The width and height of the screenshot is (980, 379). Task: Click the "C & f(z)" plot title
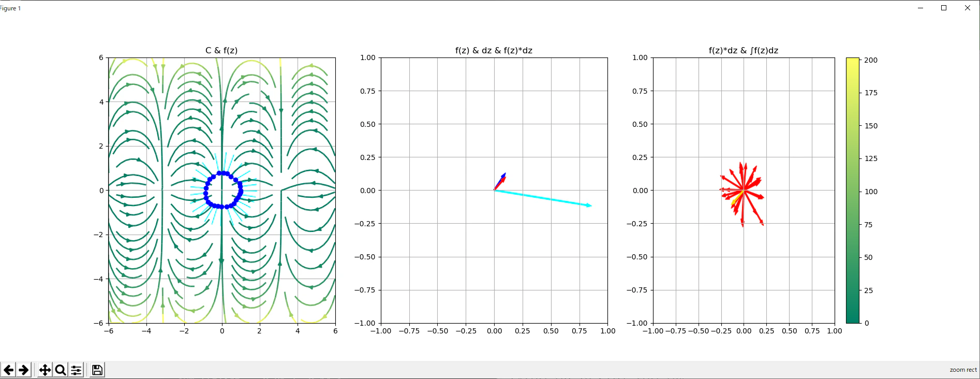[x=221, y=50]
